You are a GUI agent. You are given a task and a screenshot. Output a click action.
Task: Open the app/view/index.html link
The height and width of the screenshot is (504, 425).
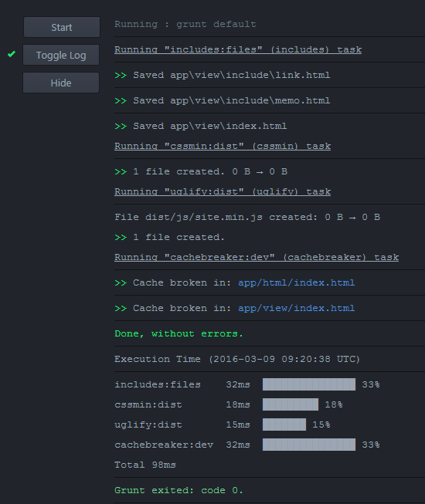coord(296,308)
